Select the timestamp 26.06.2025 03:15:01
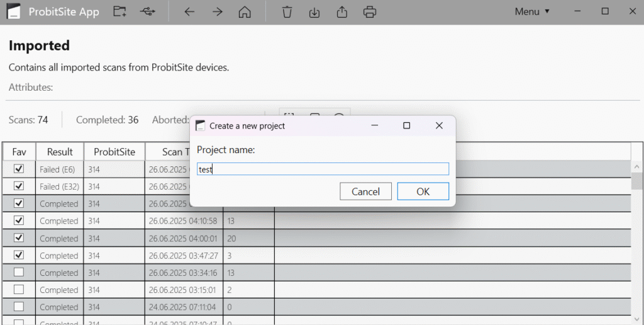644x325 pixels. pyautogui.click(x=182, y=290)
